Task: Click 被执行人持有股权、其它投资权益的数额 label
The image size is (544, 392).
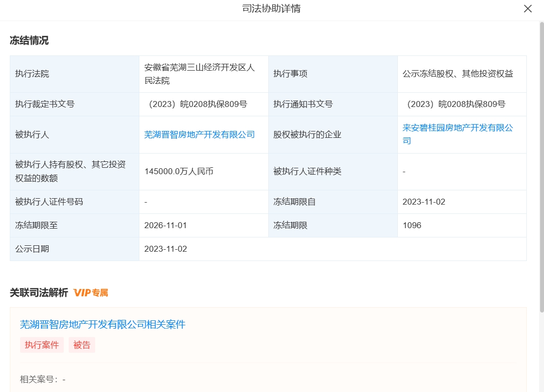Action: click(x=71, y=171)
